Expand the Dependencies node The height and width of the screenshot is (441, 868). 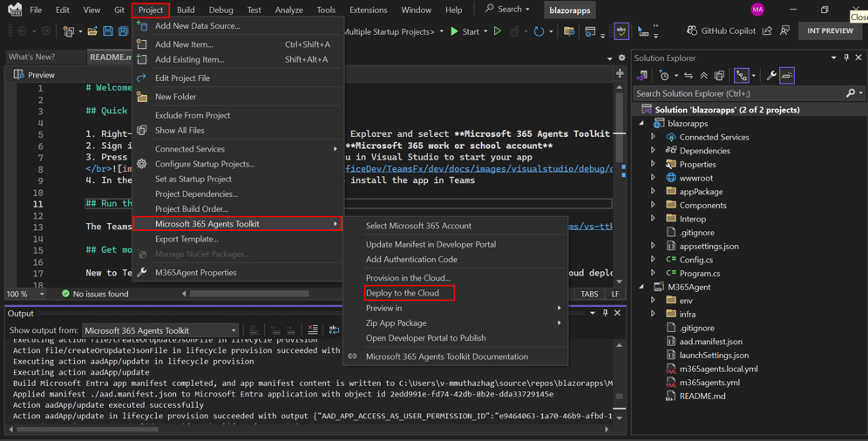(654, 151)
